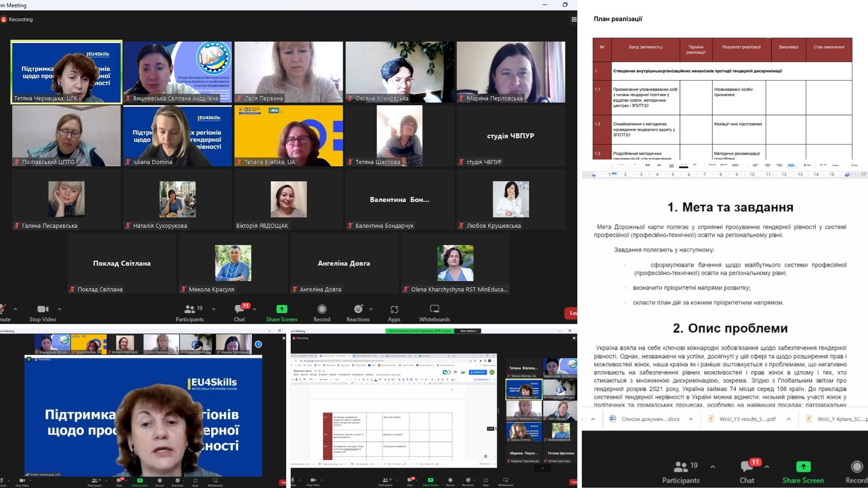Screen dimensions: 868x488
Task: Open Participants in the enlarged Zoom toolbar
Action: [x=681, y=472]
